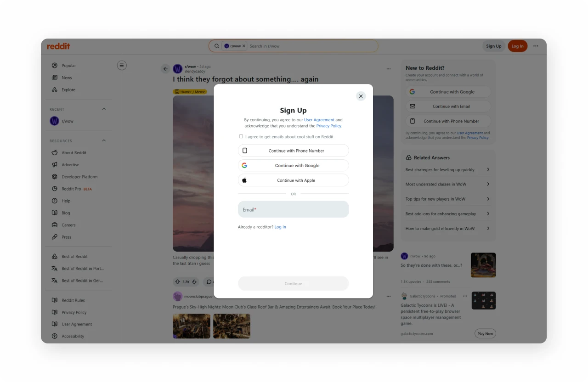The width and height of the screenshot is (588, 382).
Task: Click the header Sign Up button
Action: (494, 46)
